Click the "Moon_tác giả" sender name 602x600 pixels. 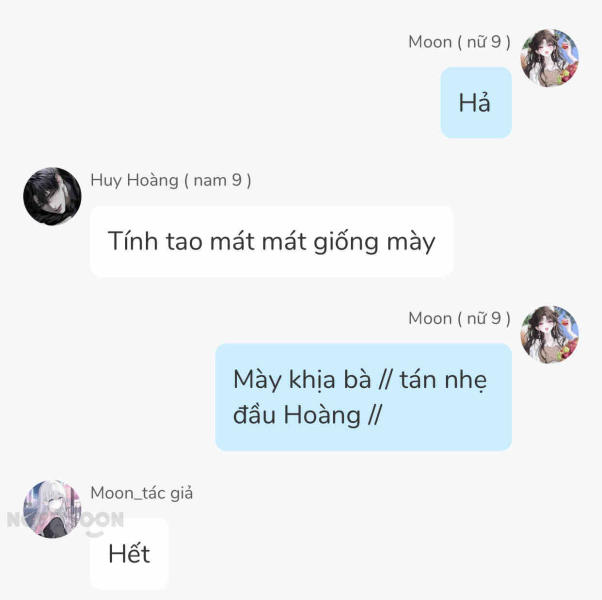point(142,493)
